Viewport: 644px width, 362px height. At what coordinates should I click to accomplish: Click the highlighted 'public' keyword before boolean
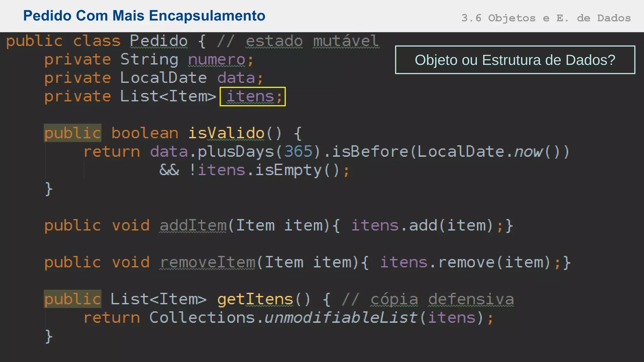coord(73,133)
